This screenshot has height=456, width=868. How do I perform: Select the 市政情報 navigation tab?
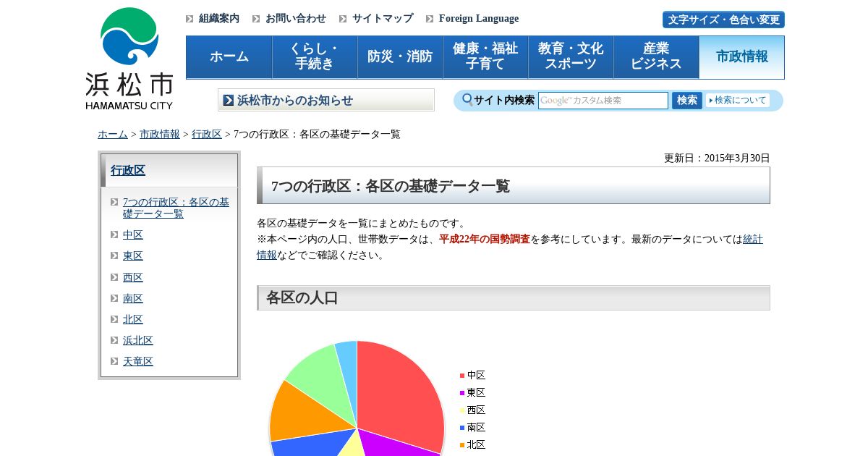pyautogui.click(x=741, y=57)
